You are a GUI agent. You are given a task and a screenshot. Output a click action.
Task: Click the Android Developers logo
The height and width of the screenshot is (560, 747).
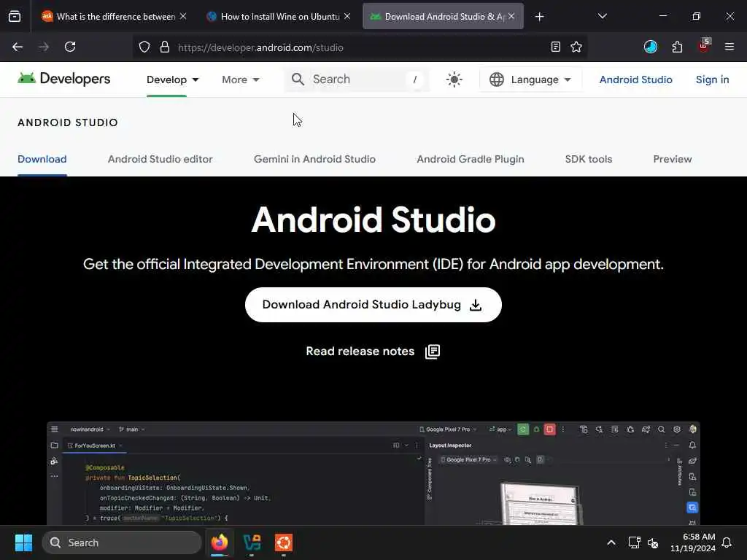click(x=64, y=79)
